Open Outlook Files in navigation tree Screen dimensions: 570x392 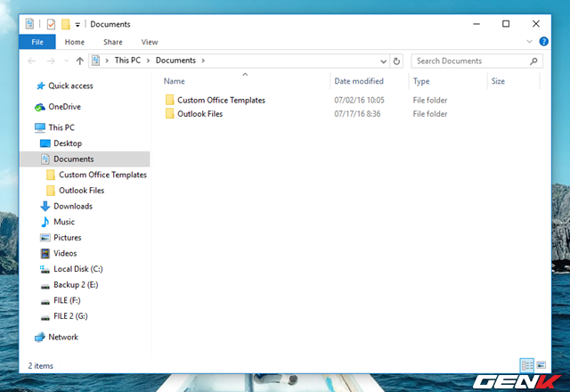coord(81,190)
